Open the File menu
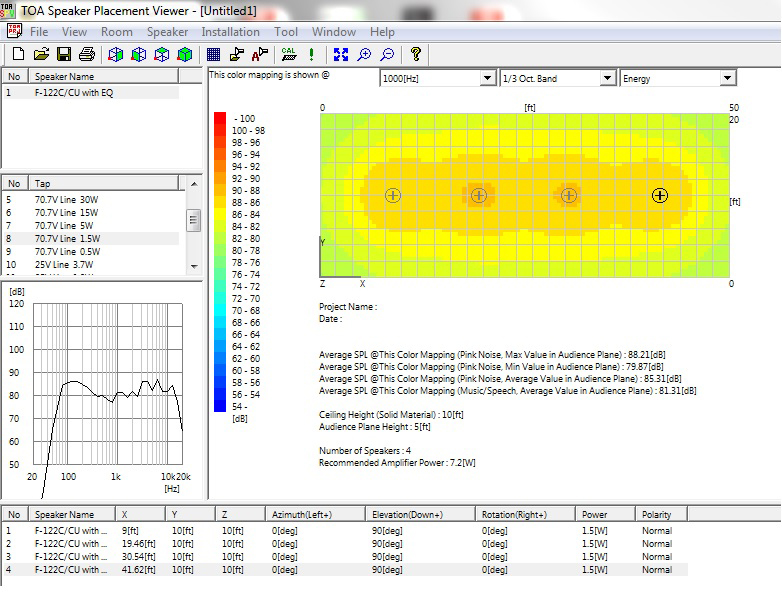Image resolution: width=782 pixels, height=592 pixels. coord(39,32)
